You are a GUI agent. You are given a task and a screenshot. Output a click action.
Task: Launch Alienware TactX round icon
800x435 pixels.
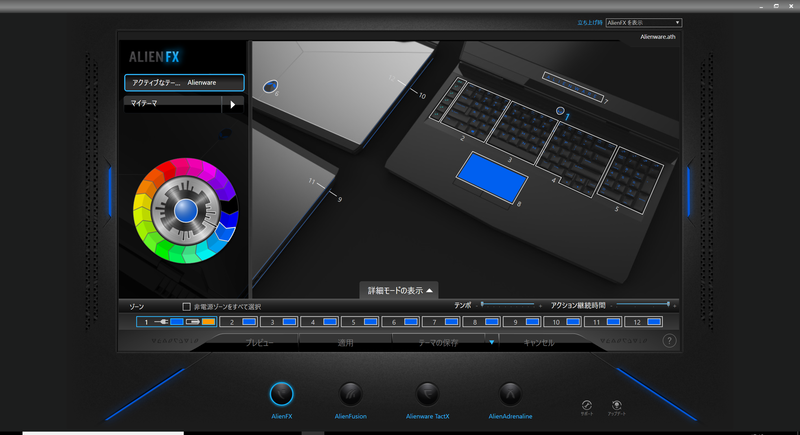[x=428, y=394]
